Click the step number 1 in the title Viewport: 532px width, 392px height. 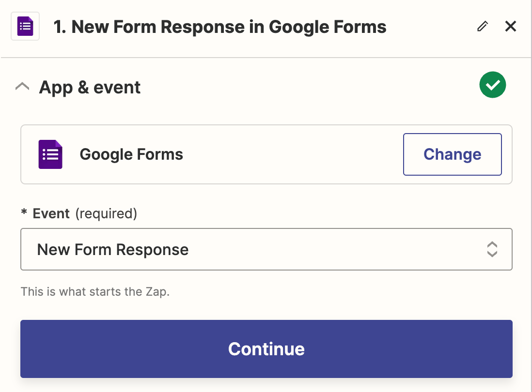point(59,27)
